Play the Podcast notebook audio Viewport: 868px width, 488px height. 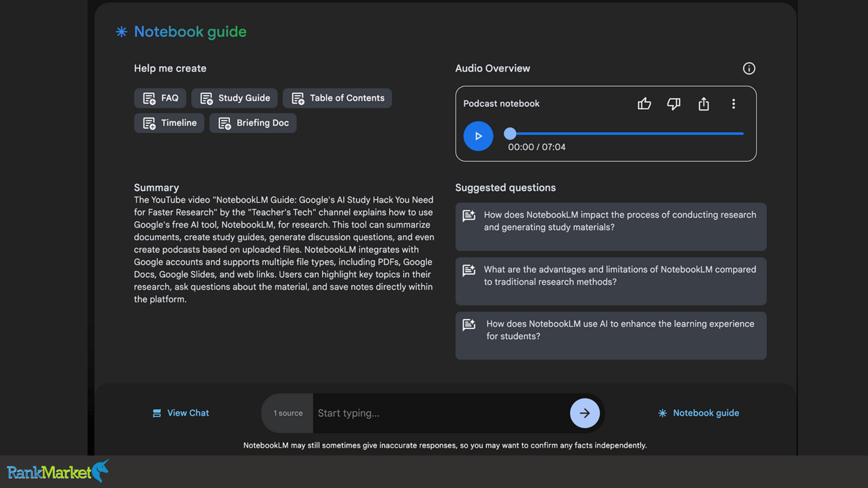click(x=478, y=136)
